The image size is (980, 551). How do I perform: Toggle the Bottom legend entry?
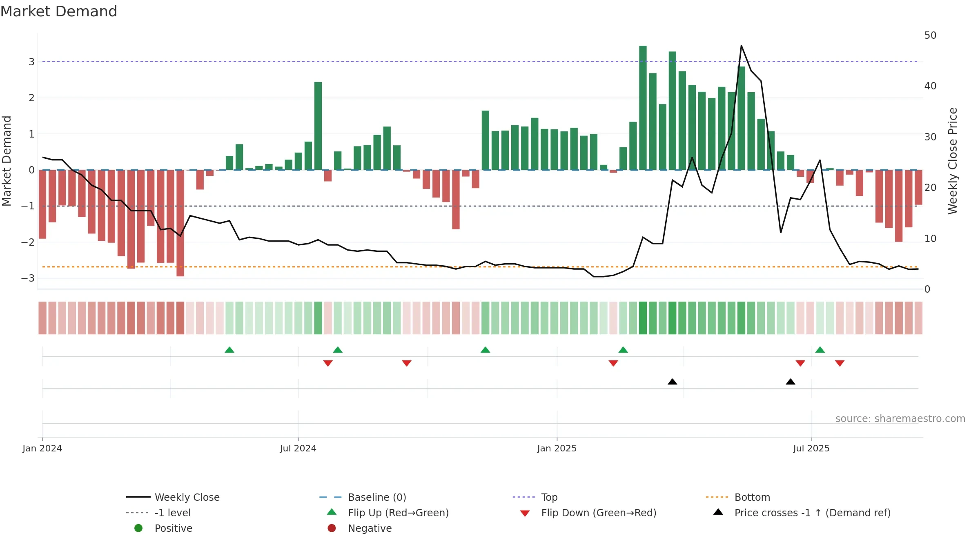pyautogui.click(x=738, y=497)
